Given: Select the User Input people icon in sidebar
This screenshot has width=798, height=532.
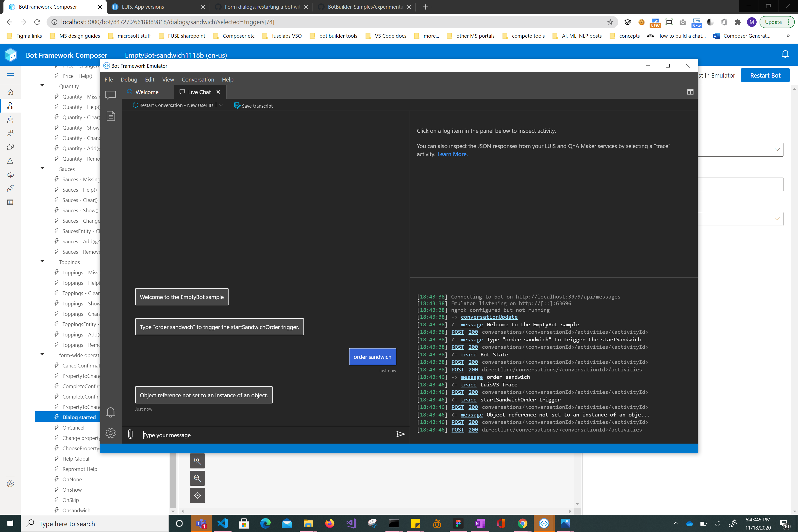Looking at the screenshot, I should pos(11,133).
